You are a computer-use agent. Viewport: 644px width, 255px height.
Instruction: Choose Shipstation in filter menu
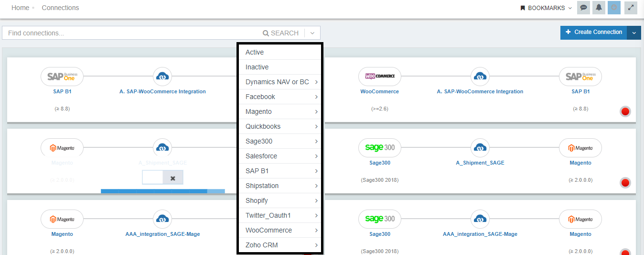[x=280, y=186]
